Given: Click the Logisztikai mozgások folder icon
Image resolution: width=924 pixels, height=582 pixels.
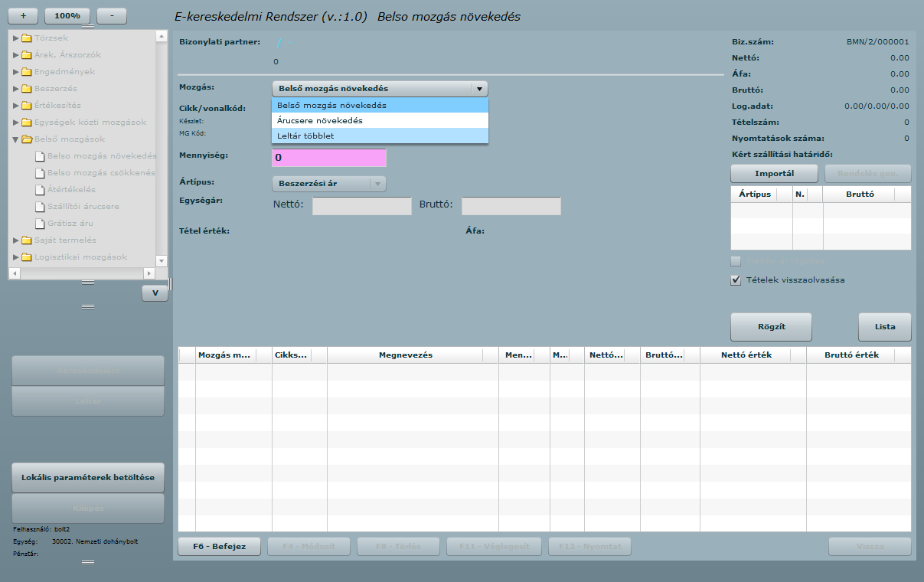Looking at the screenshot, I should [x=27, y=257].
